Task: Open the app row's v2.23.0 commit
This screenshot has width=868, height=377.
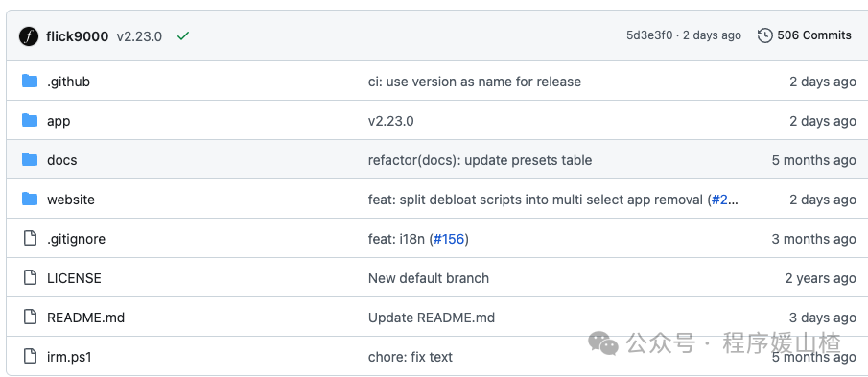Action: coord(390,121)
